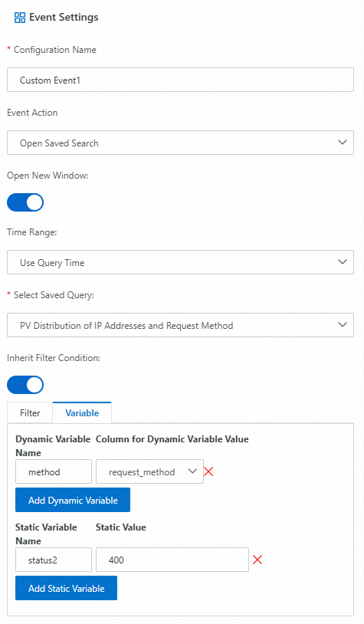
Task: Expand the Time Range dropdown
Action: pyautogui.click(x=180, y=262)
